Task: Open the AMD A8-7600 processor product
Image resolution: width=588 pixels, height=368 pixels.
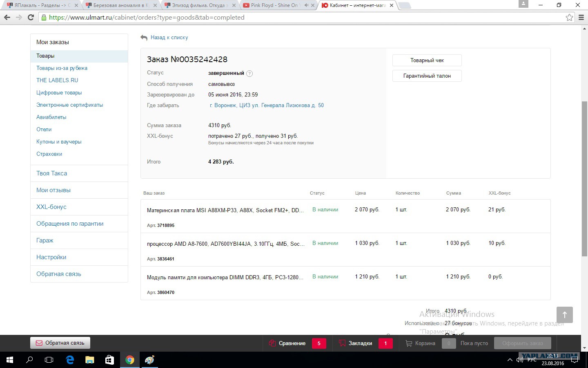Action: (x=226, y=244)
